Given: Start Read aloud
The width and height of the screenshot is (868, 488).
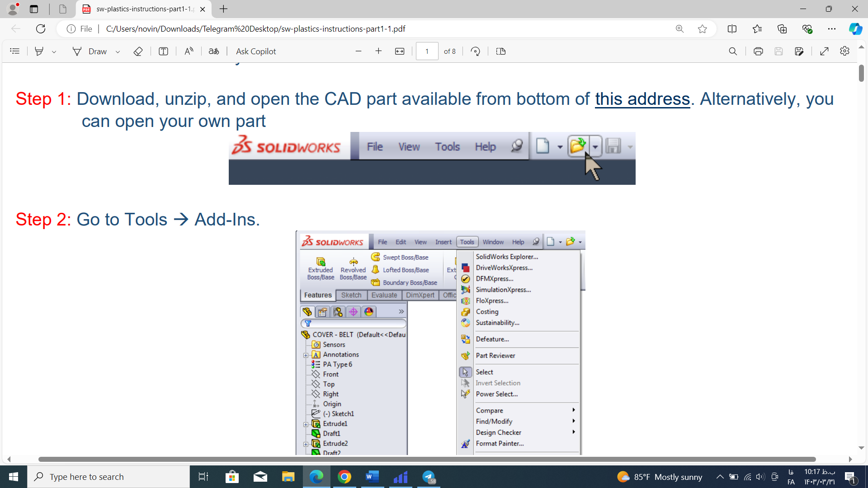Looking at the screenshot, I should pyautogui.click(x=189, y=52).
